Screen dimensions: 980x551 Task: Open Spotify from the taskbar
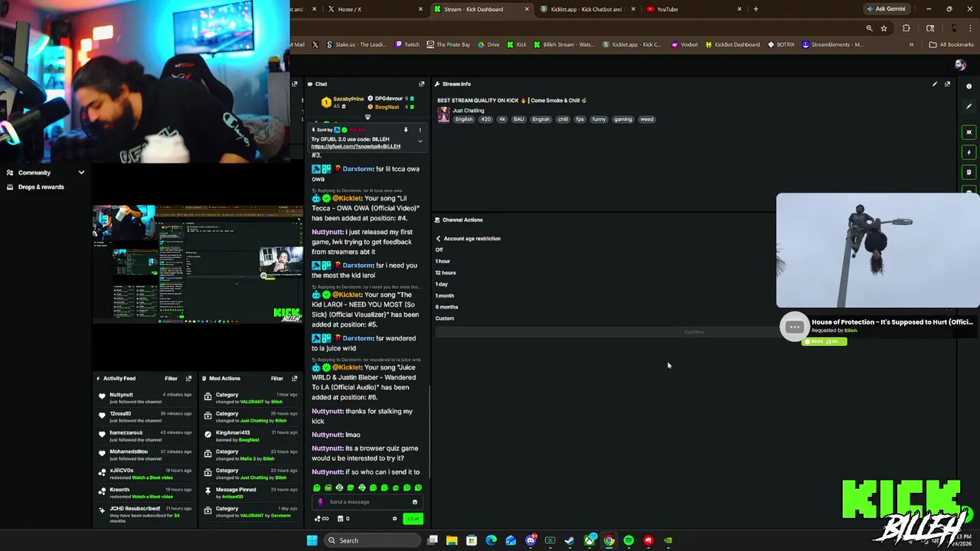[x=629, y=540]
